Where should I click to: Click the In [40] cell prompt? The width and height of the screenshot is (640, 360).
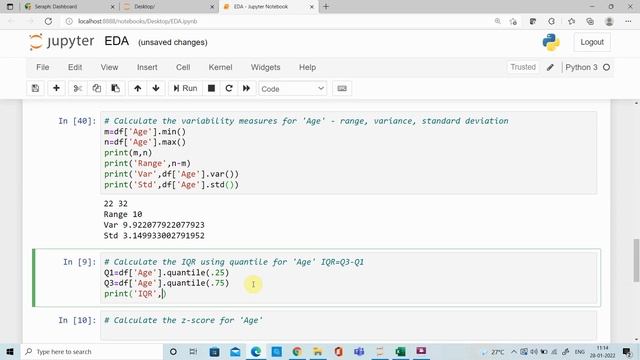(x=77, y=121)
